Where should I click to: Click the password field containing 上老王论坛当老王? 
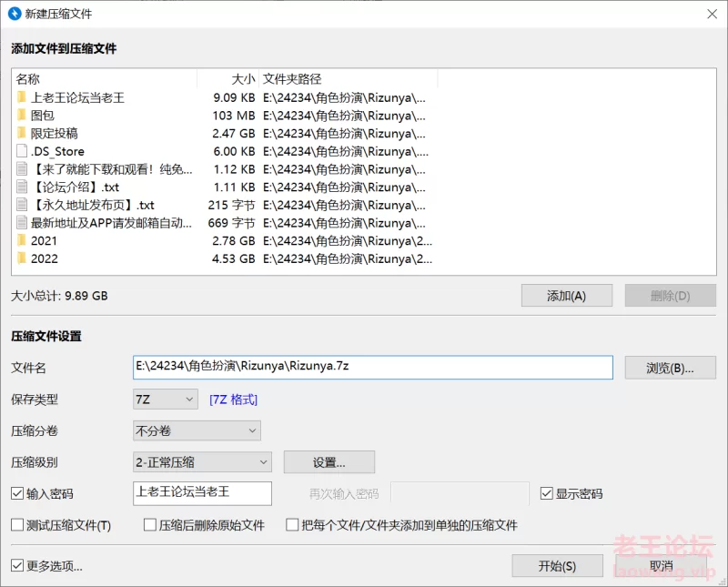click(202, 493)
